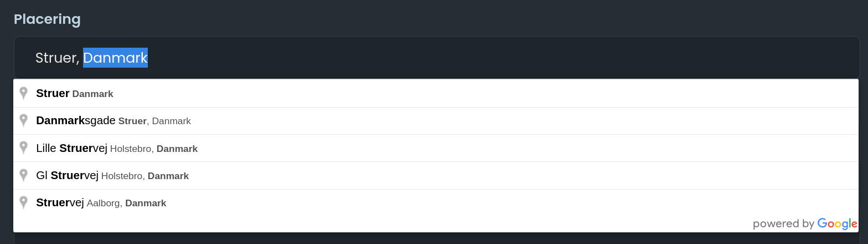Screen dimensions: 868x244
Task: Click the colorful Google logo
Action: pos(837,223)
